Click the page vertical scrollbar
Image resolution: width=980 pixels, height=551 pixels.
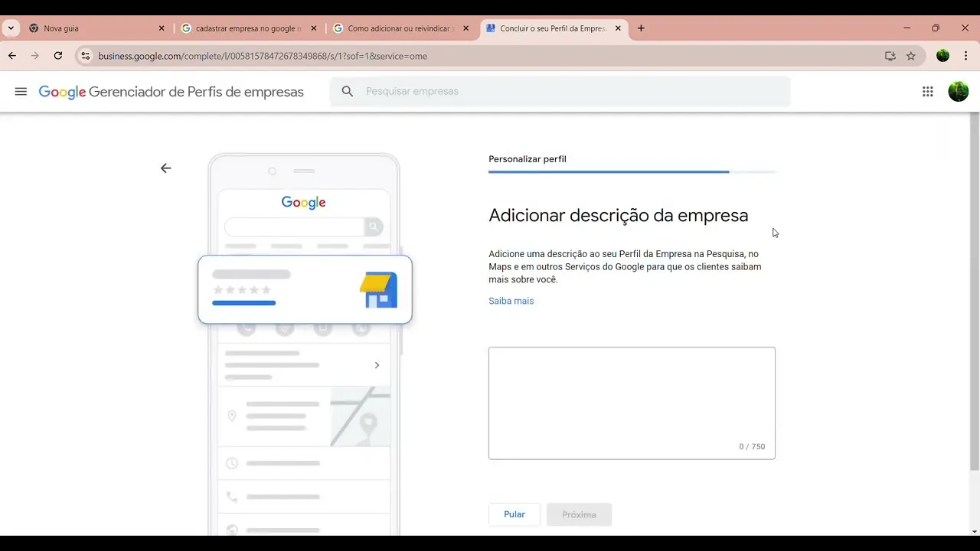[x=974, y=292]
